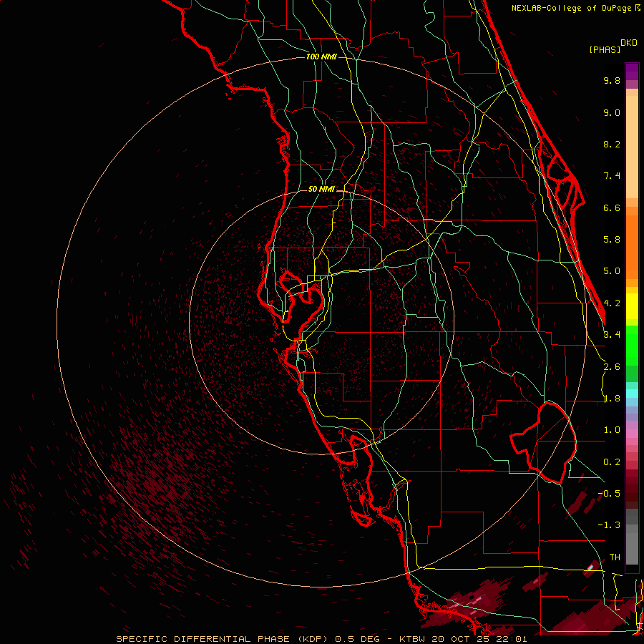Pick the bright green color bar segment beside 3.4
Image resolution: width=644 pixels, height=644 pixels.
[632, 345]
